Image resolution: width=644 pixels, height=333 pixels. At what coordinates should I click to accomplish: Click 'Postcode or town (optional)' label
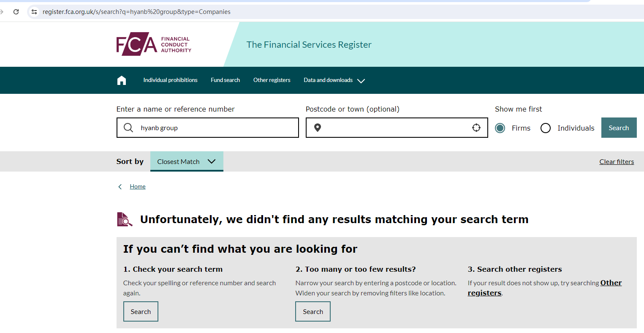tap(353, 109)
